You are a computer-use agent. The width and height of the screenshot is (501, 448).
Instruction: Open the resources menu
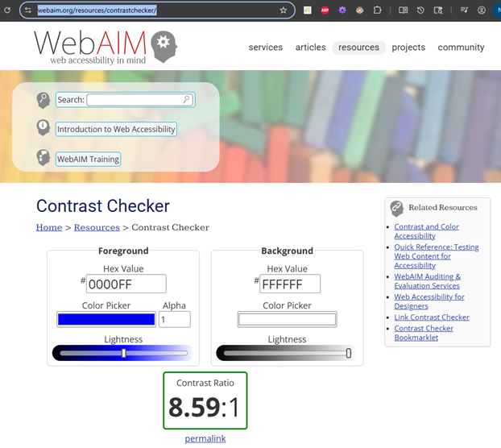click(358, 48)
